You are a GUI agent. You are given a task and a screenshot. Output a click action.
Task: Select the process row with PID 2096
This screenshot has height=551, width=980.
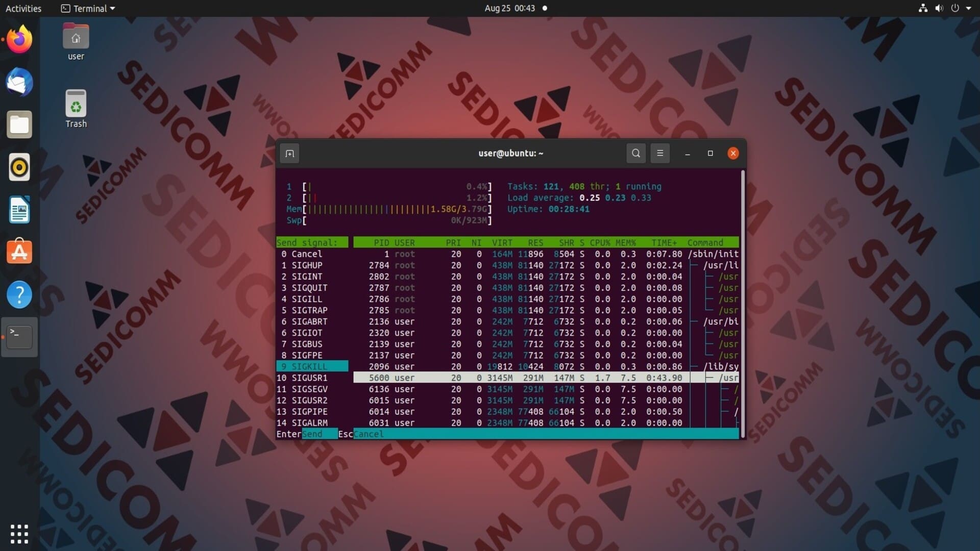[546, 366]
